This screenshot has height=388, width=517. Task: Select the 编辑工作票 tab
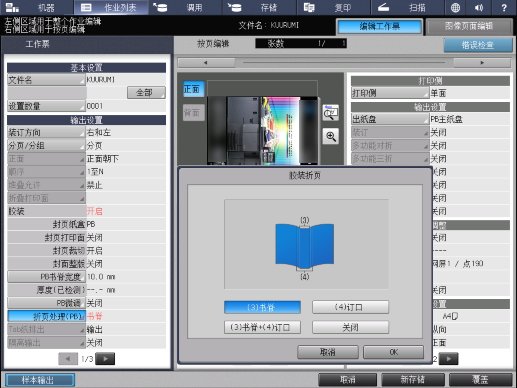pyautogui.click(x=379, y=26)
